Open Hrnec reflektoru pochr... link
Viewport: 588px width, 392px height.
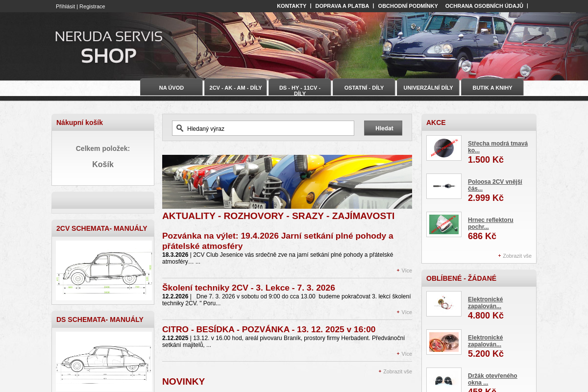click(490, 223)
